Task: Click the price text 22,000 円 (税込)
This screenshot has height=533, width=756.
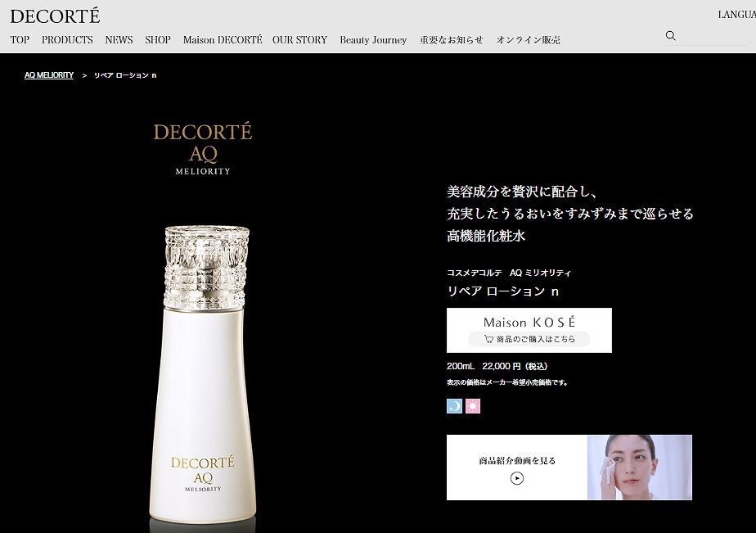Action: click(515, 366)
